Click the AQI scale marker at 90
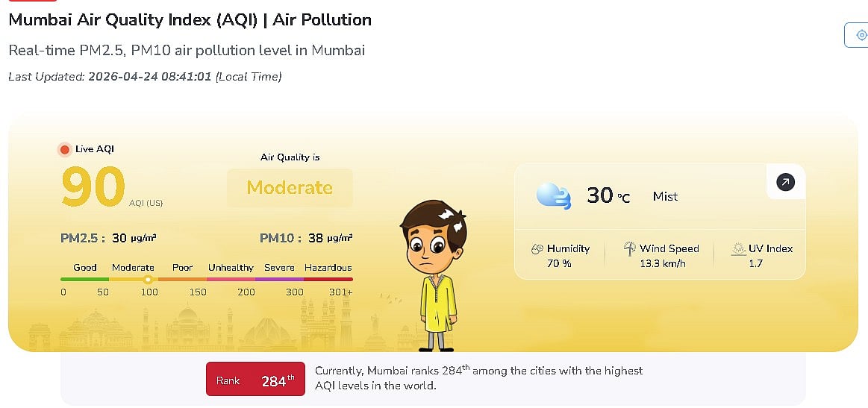Image resolution: width=868 pixels, height=408 pixels. pyautogui.click(x=149, y=280)
